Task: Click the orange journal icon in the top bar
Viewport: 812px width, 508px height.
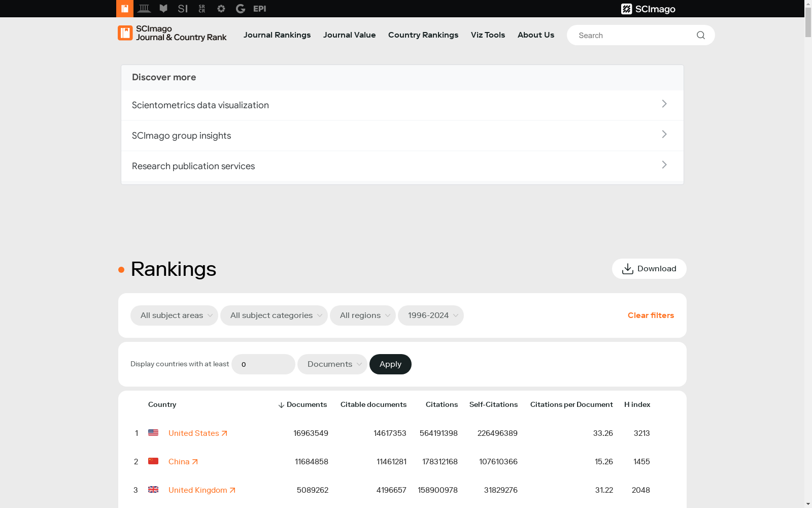Action: (125, 9)
